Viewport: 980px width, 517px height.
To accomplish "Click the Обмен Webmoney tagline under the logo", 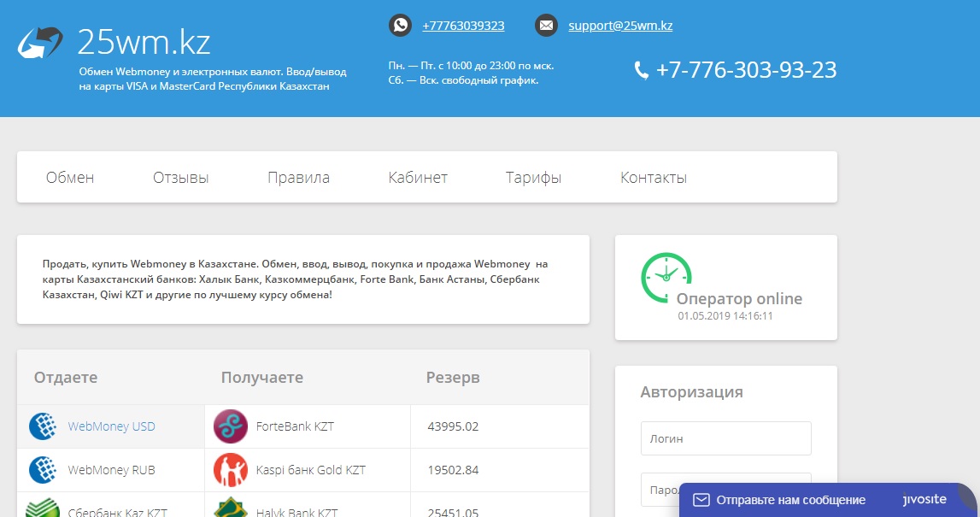I will [213, 79].
